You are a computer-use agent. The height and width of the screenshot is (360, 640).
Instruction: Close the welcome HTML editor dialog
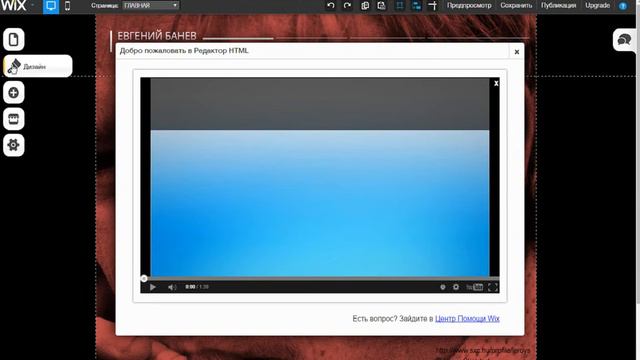pos(517,52)
